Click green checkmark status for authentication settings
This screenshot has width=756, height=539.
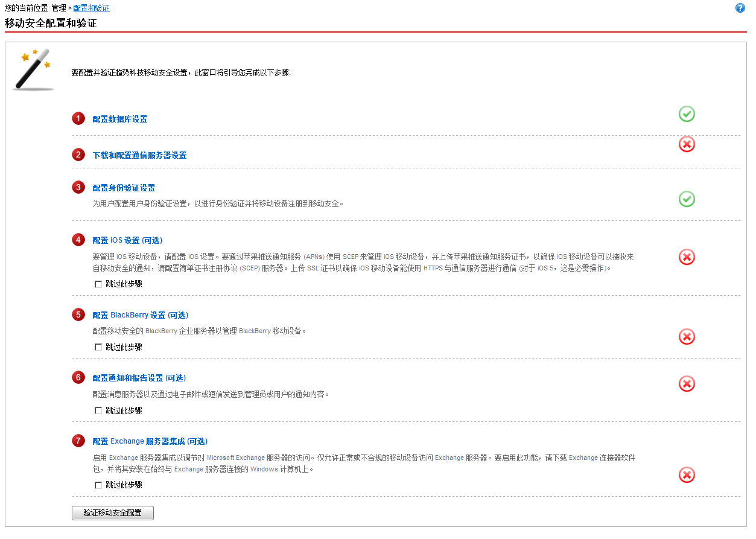click(687, 199)
